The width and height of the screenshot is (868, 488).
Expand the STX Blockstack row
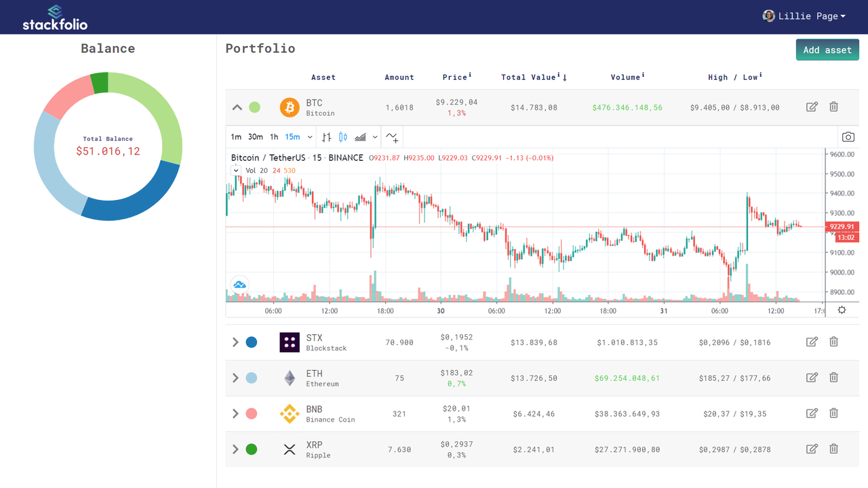point(235,342)
